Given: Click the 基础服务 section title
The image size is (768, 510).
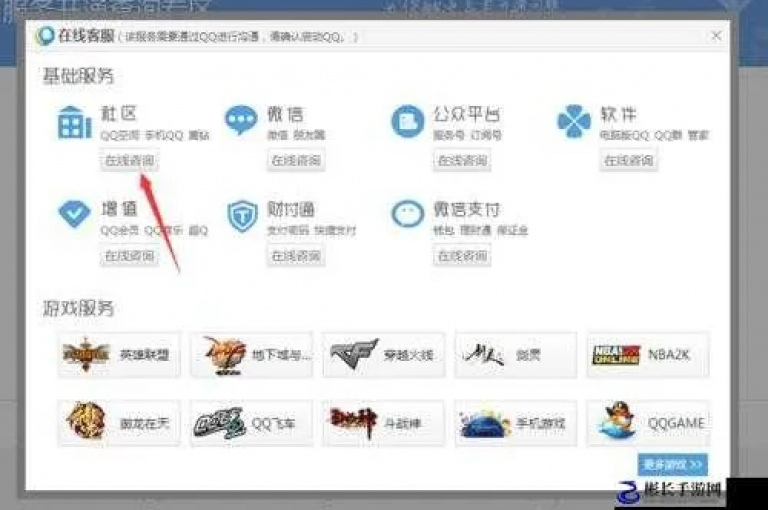Looking at the screenshot, I should (x=78, y=76).
